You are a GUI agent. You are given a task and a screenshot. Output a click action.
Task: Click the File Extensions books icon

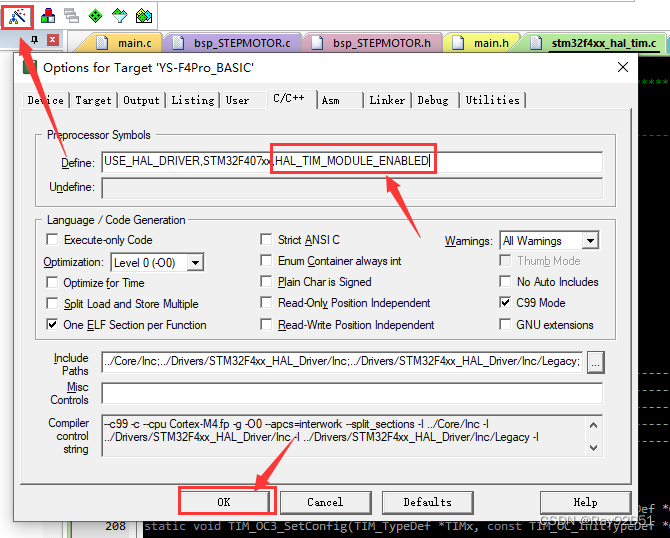(x=48, y=16)
